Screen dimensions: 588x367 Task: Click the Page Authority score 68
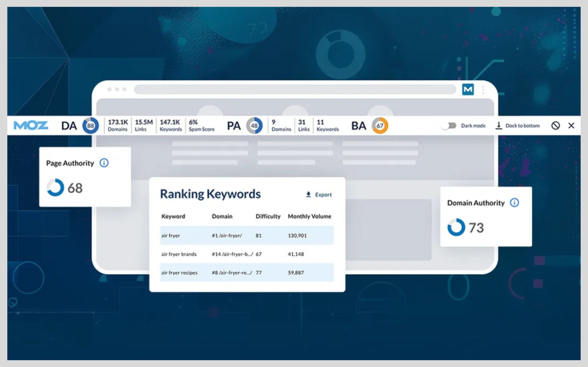75,188
